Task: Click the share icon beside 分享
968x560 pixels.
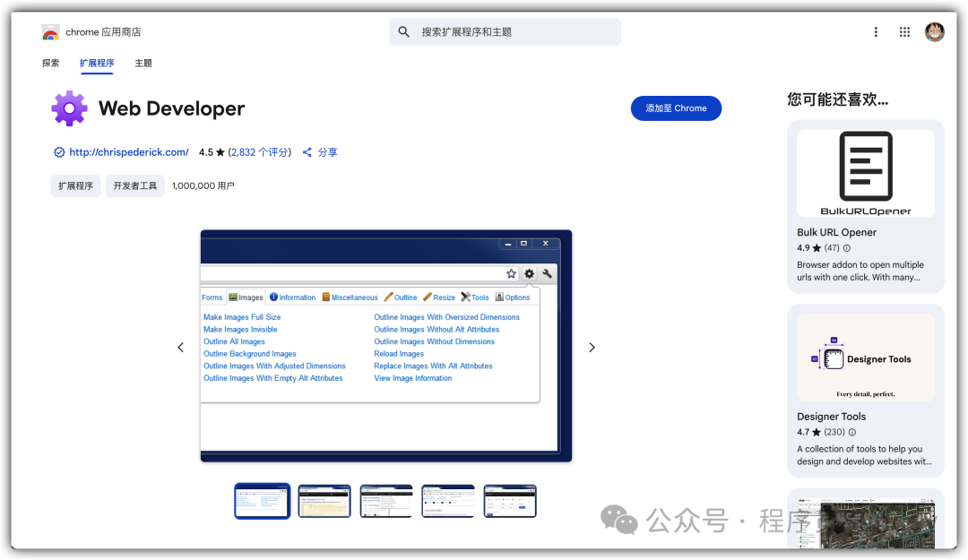Action: pyautogui.click(x=307, y=152)
